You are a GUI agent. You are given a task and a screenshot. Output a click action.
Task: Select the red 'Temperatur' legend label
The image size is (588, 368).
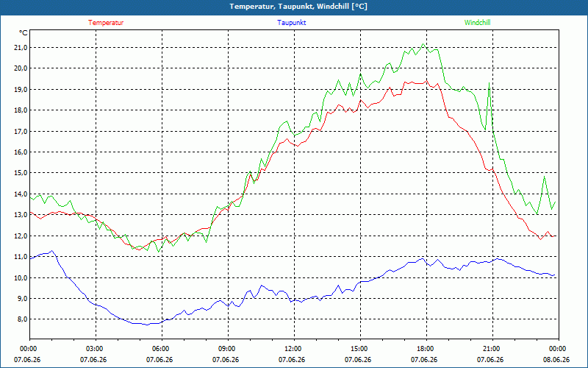click(106, 23)
